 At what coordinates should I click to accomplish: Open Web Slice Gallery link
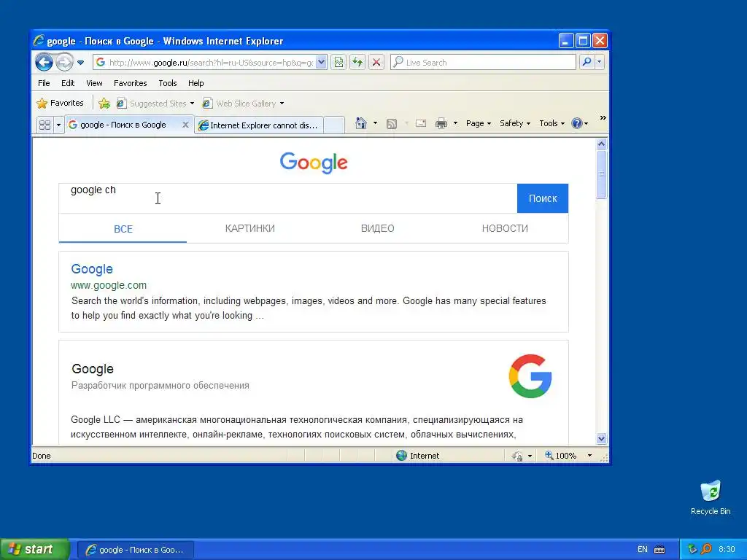point(243,104)
